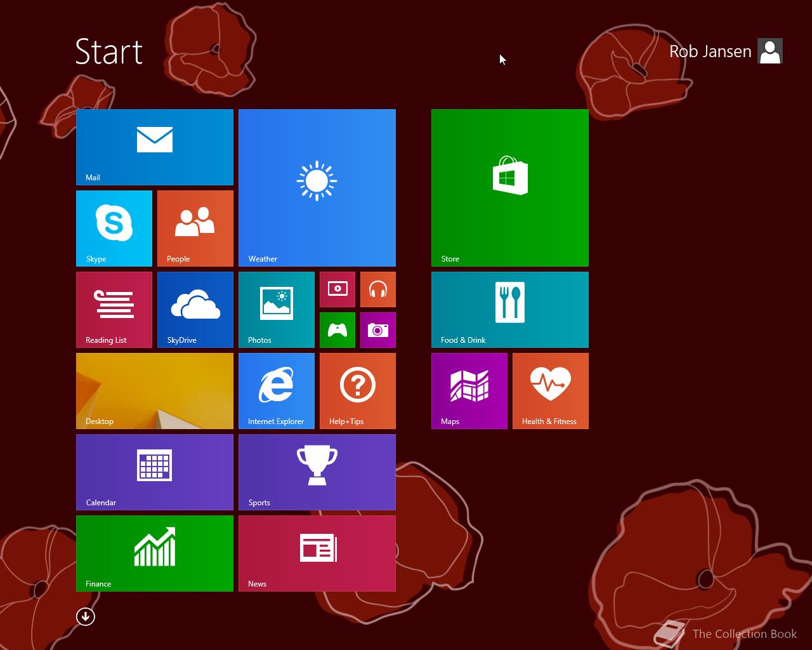Open the People tile
Image resolution: width=812 pixels, height=650 pixels.
coord(195,229)
